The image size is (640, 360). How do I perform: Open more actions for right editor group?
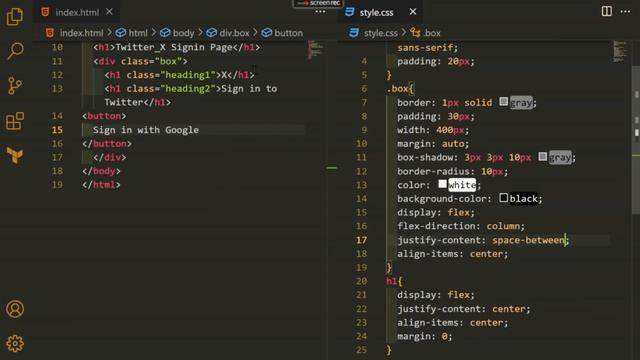click(x=625, y=11)
